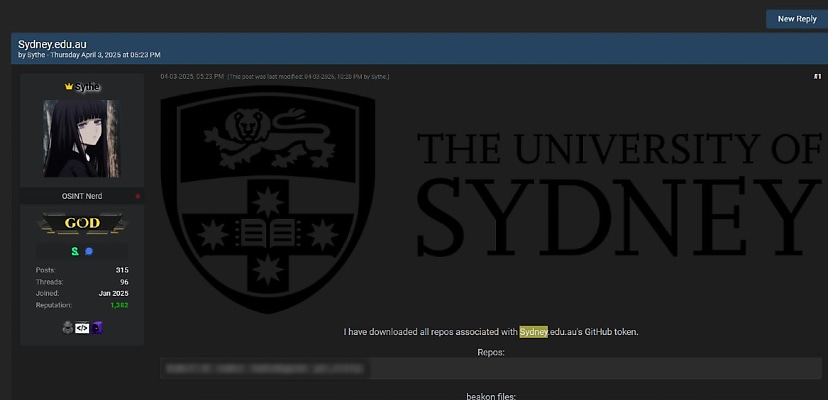Click Sythe's anime avatar image
828x400 pixels.
click(81, 138)
